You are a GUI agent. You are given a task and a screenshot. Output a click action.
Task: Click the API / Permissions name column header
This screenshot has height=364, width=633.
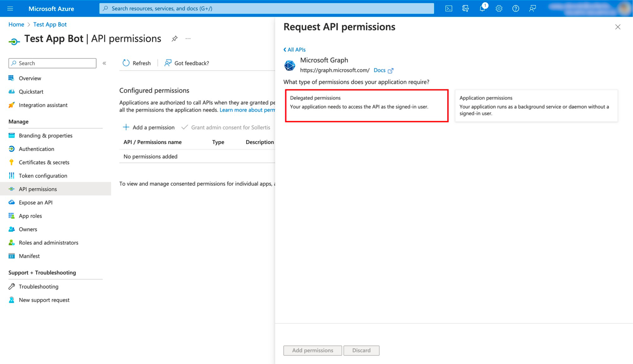coord(153,142)
